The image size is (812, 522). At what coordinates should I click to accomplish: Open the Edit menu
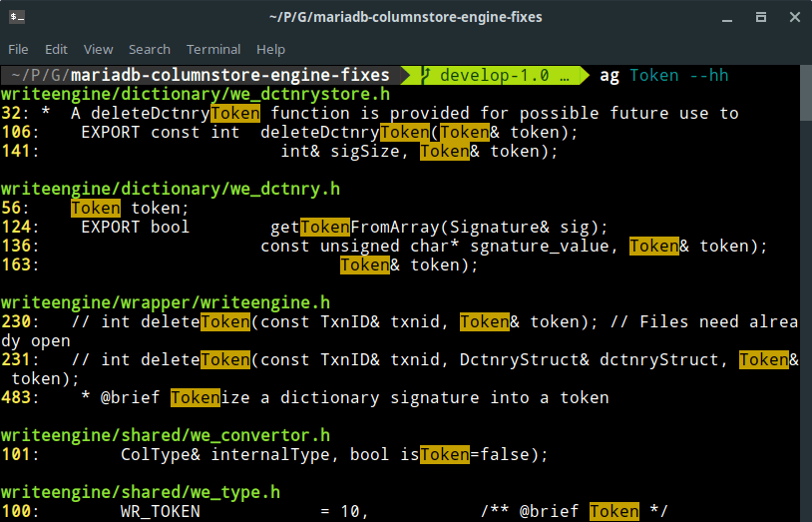point(56,49)
